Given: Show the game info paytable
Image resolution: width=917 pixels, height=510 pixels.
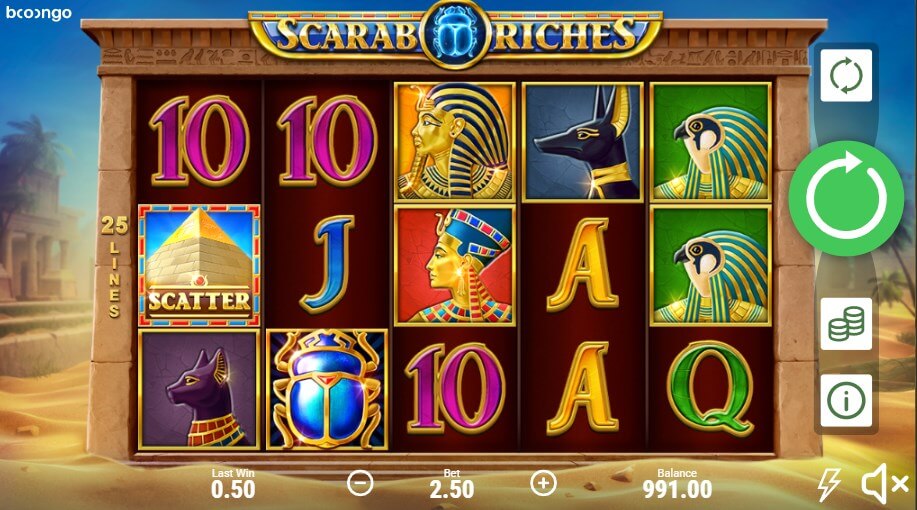Looking at the screenshot, I should [846, 401].
